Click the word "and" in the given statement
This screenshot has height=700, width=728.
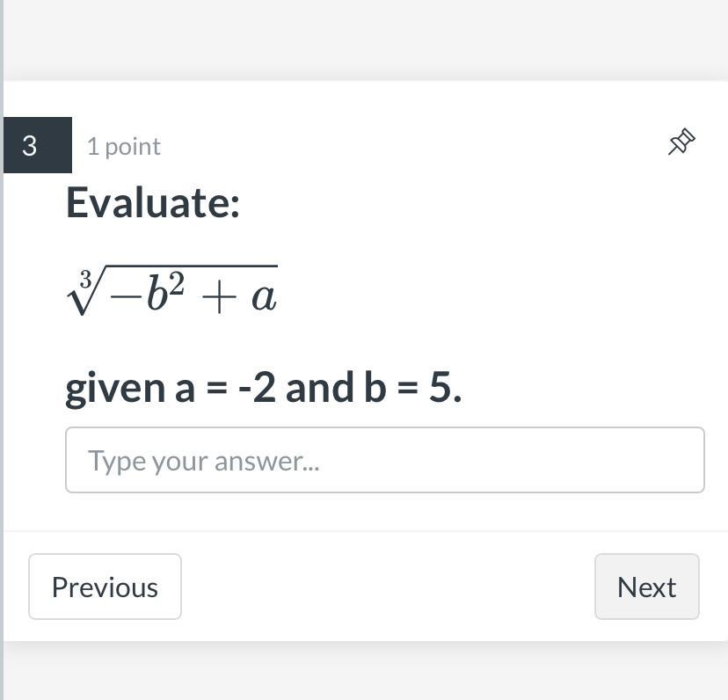319,387
